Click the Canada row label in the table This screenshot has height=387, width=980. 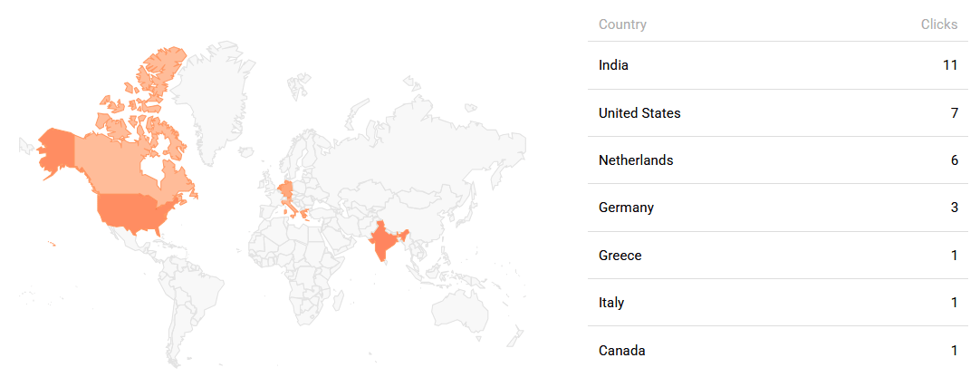(x=621, y=351)
